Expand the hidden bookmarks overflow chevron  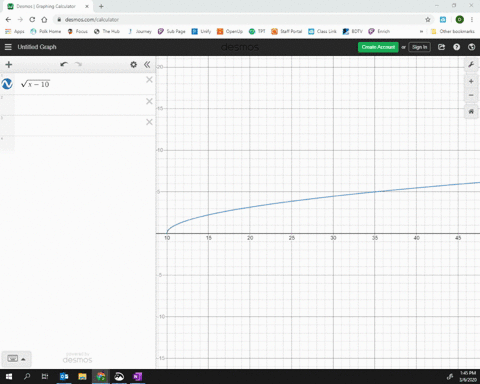coord(421,31)
